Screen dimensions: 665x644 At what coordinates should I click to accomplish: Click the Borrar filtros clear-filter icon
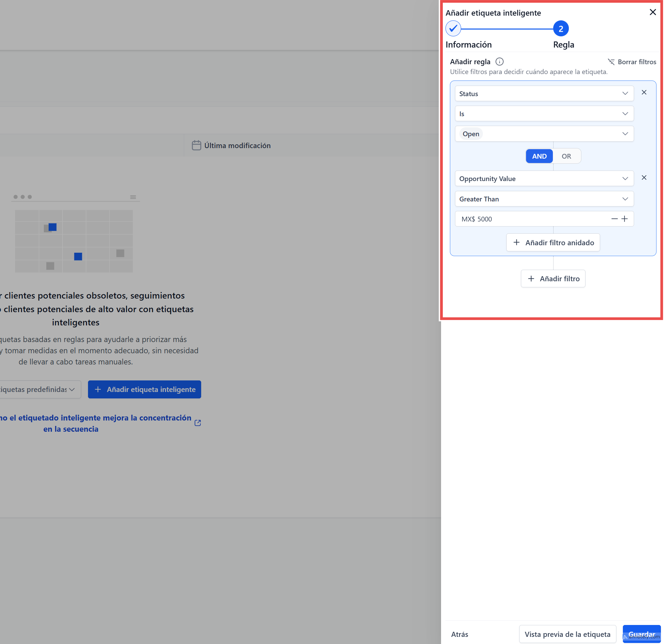(x=611, y=62)
